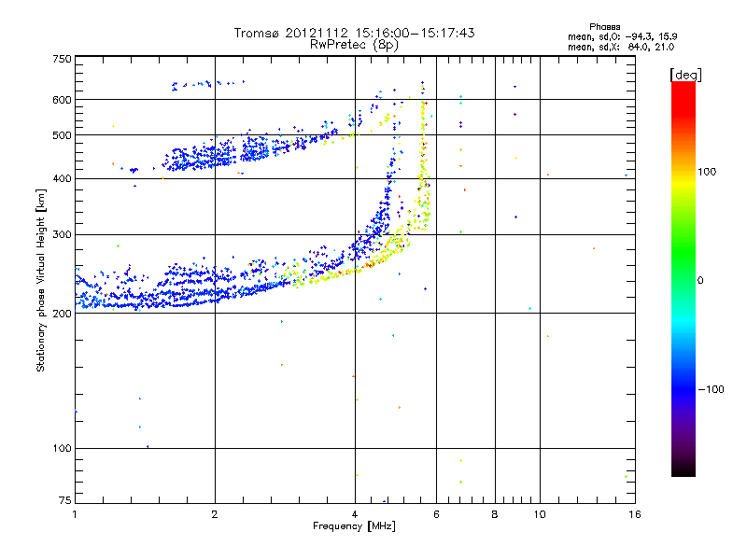Click the 'mean, sd,X: 84.0, 21.0' statistic
Viewport: 747px width, 560px height.
coord(621,47)
